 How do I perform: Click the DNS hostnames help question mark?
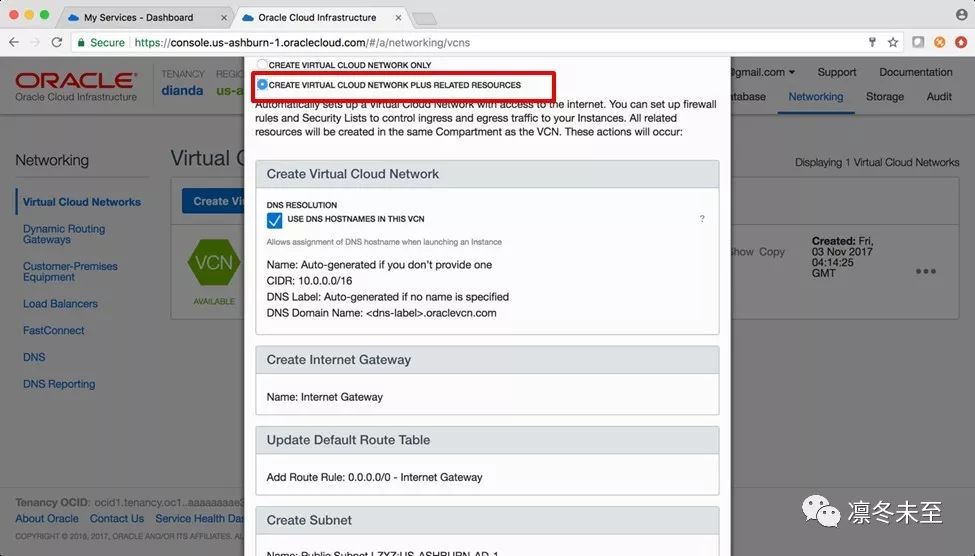(702, 219)
